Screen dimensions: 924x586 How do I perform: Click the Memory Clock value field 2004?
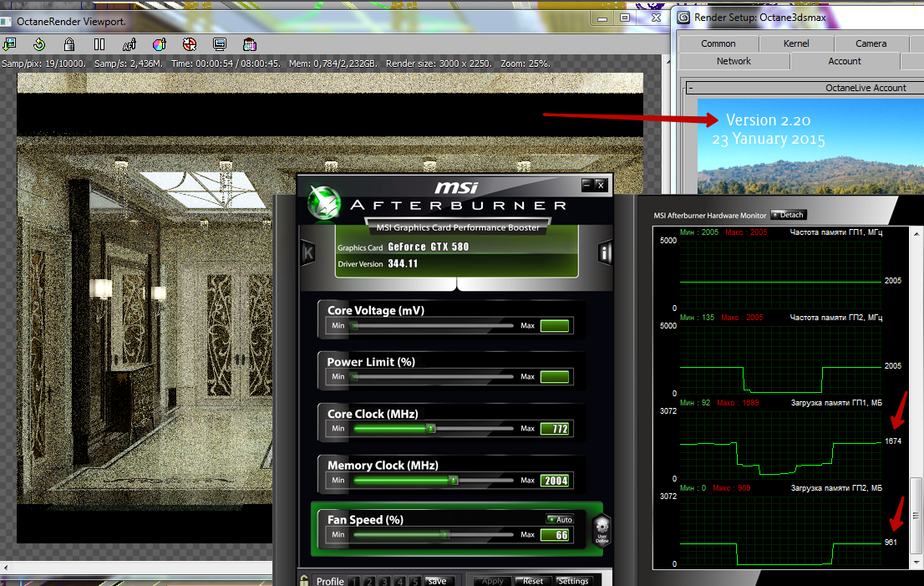(555, 481)
